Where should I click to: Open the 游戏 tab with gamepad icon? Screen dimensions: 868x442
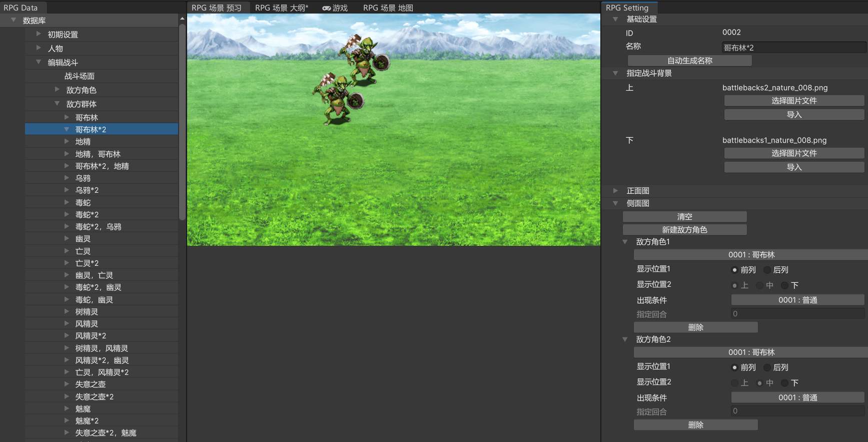pyautogui.click(x=335, y=8)
